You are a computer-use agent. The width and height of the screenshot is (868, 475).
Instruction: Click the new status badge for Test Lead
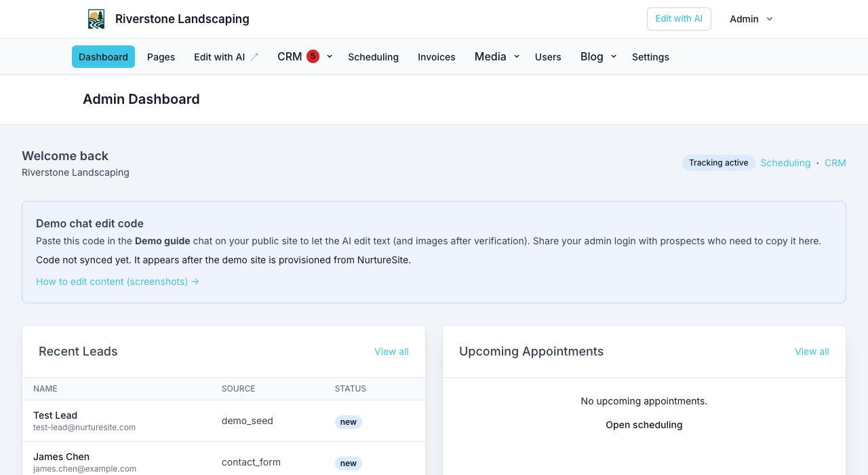tap(349, 422)
